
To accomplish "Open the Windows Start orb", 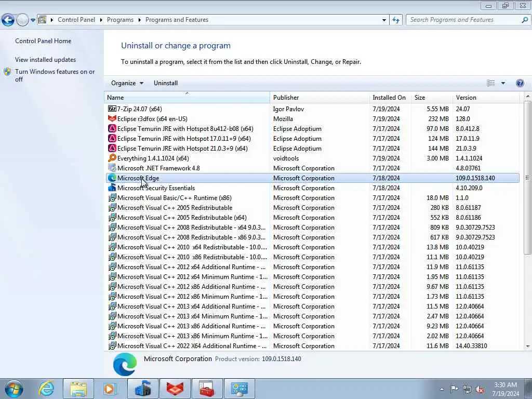I will pos(14,389).
